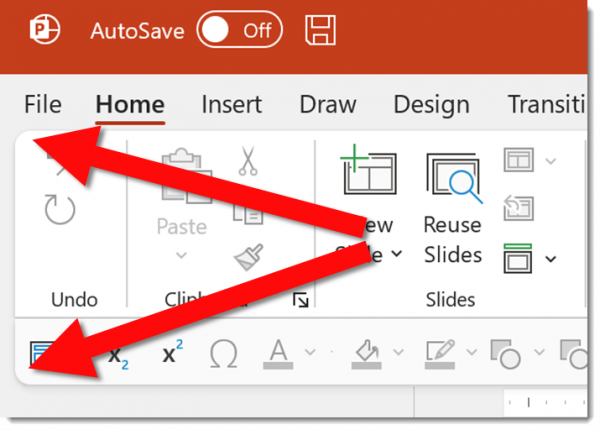Insert a symbol using Omega icon

(x=224, y=353)
